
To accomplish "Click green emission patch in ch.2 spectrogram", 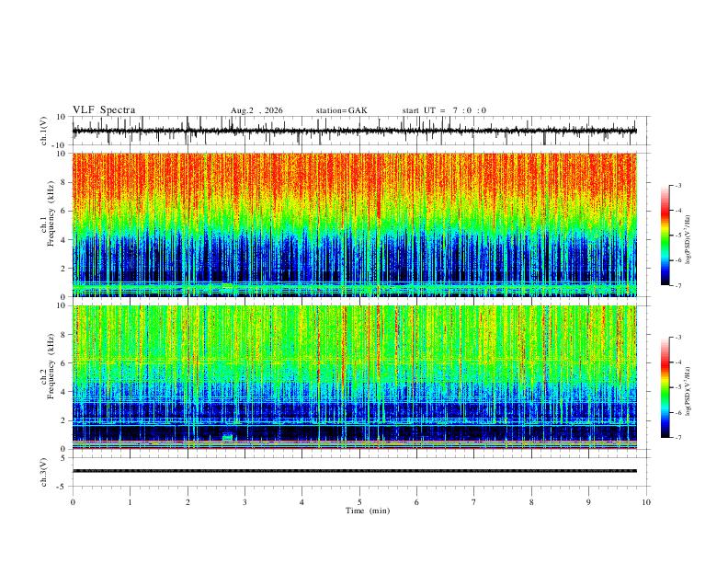I will coord(228,437).
